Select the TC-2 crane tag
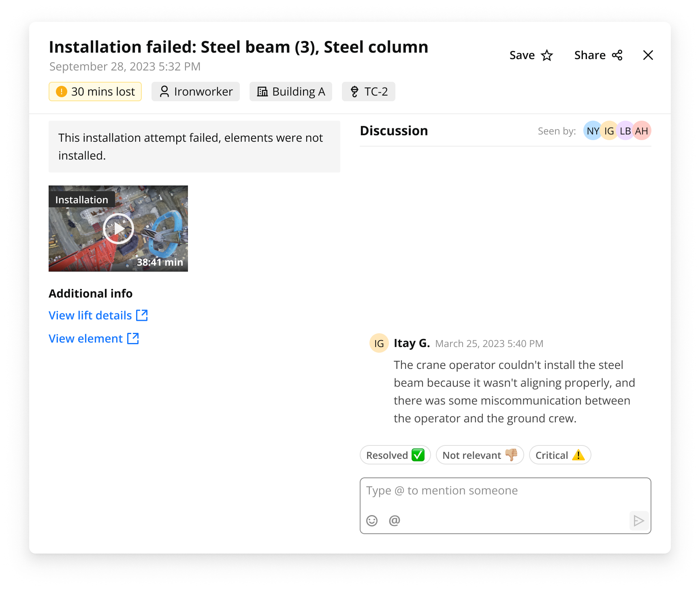The image size is (700, 590). 368,92
